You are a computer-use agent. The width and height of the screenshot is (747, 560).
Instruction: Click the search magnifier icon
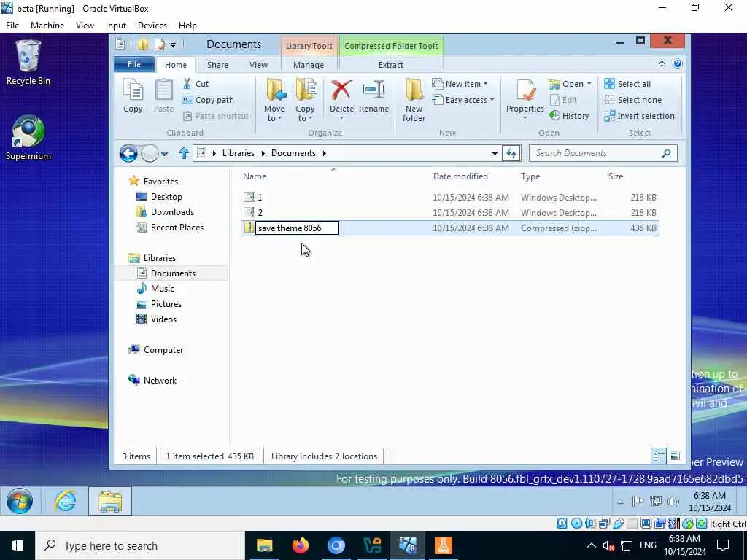pos(667,153)
